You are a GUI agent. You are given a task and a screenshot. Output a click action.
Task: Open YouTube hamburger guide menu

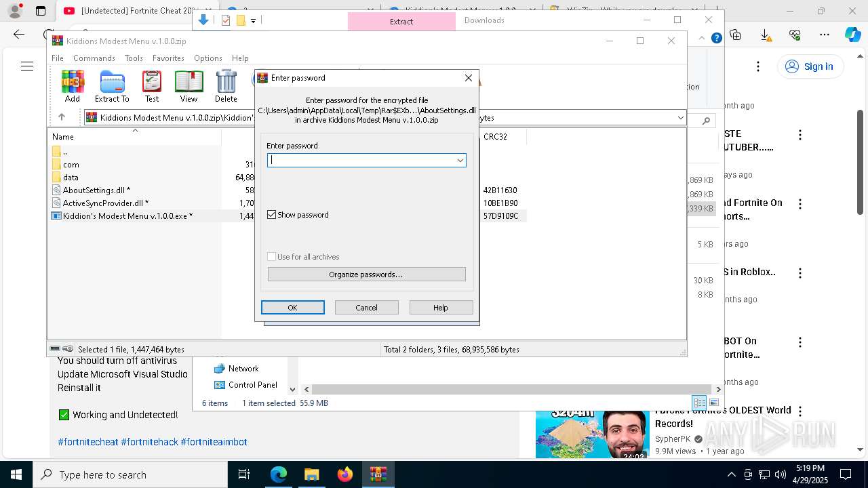[27, 66]
